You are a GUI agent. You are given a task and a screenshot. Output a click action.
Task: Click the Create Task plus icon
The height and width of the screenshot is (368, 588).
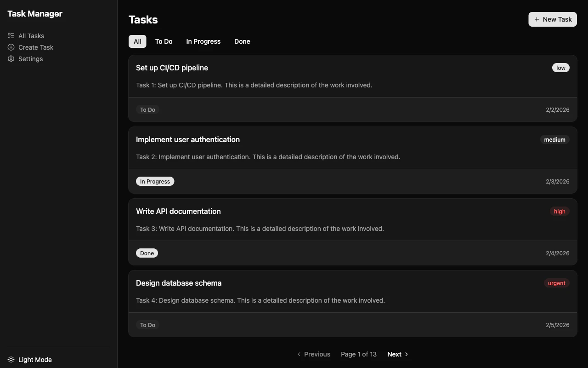point(11,47)
